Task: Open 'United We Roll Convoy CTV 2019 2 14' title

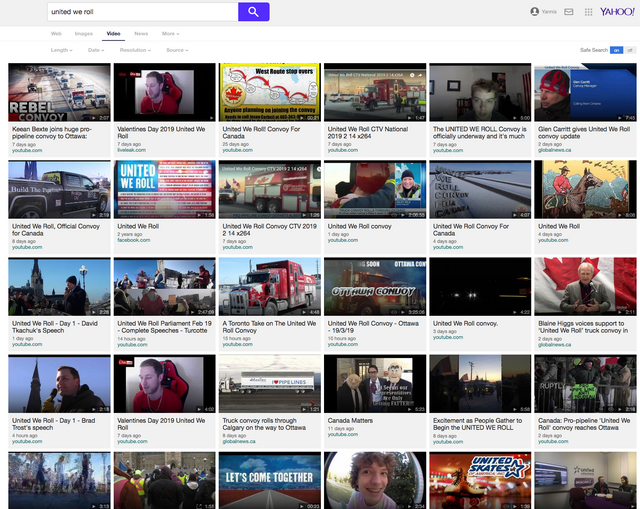Action: (x=269, y=230)
